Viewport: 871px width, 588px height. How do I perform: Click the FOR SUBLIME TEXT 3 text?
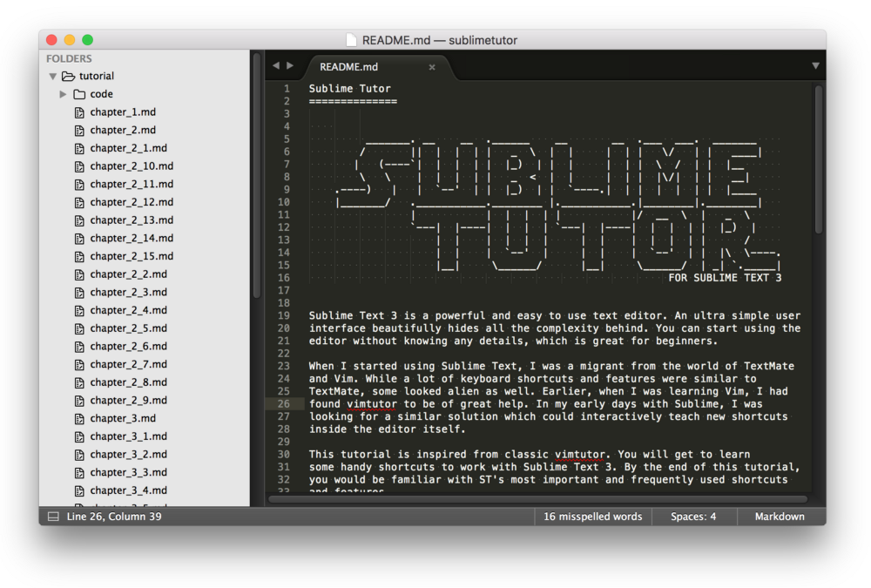pos(725,278)
